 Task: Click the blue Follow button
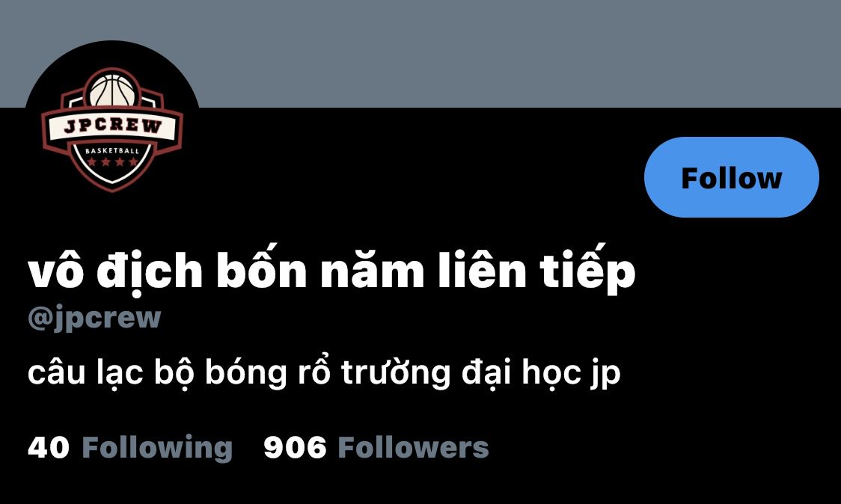(731, 177)
